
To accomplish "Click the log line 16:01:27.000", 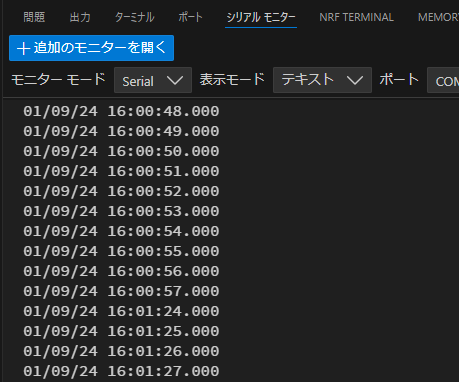I will click(121, 371).
